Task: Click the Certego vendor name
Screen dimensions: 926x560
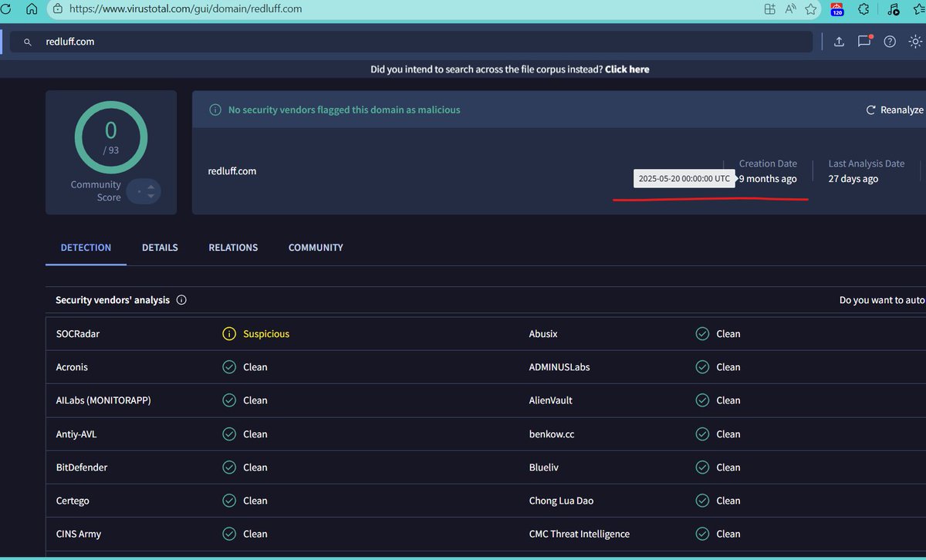Action: [x=73, y=501]
